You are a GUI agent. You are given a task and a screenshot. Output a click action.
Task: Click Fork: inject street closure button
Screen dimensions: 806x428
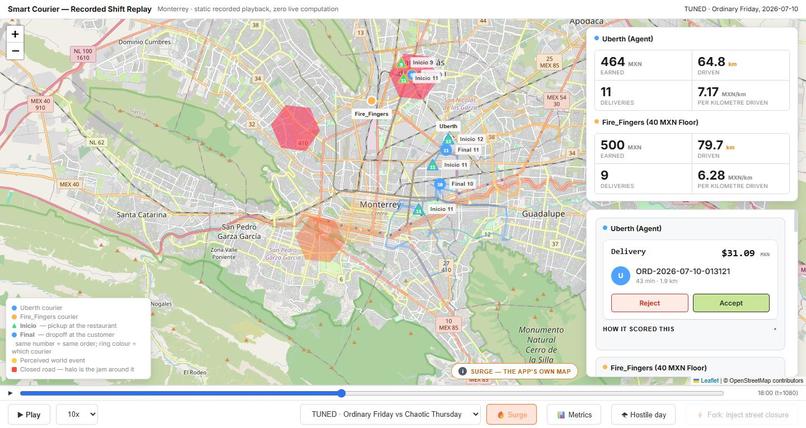coord(743,415)
